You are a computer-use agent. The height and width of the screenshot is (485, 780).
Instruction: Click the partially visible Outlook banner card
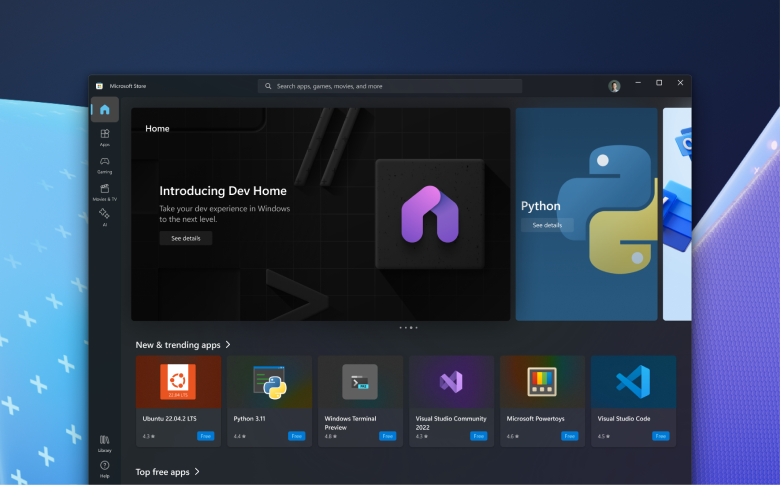pyautogui.click(x=677, y=214)
